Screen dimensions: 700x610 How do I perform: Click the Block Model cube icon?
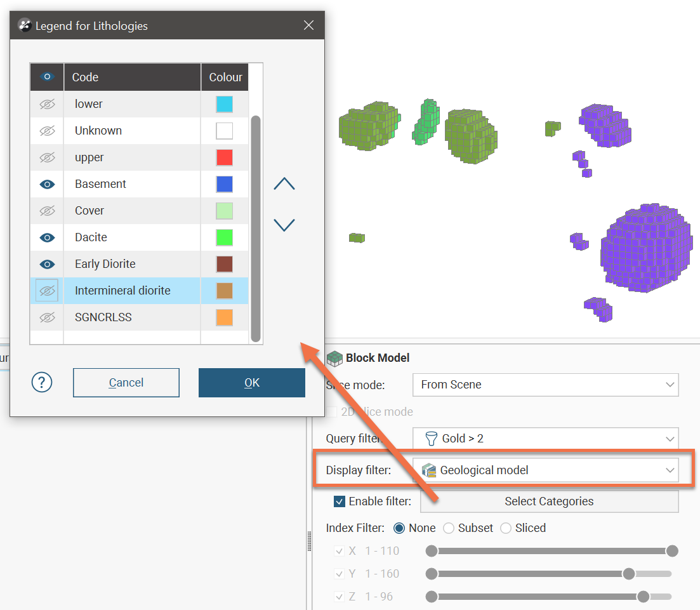coord(334,358)
